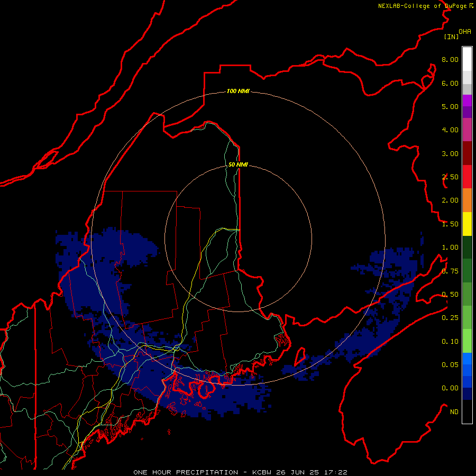The height and width of the screenshot is (476, 476).
Task: Click the 0.75 legend value
Action: pos(450,271)
